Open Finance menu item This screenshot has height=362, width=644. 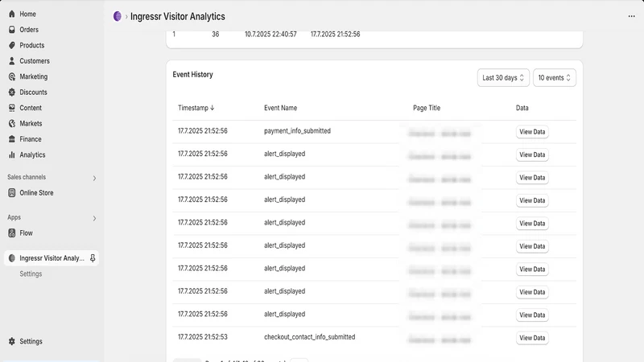[31, 138]
